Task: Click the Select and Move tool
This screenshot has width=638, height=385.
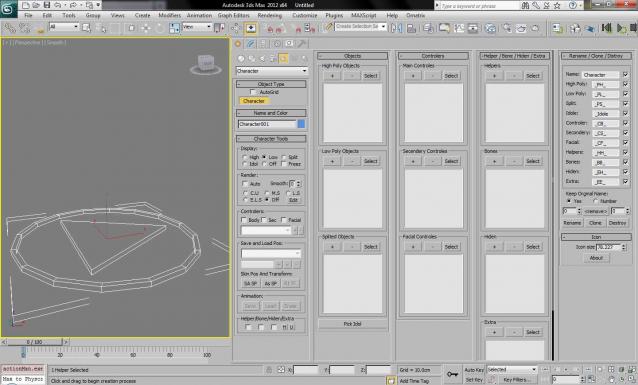Action: pyautogui.click(x=145, y=28)
